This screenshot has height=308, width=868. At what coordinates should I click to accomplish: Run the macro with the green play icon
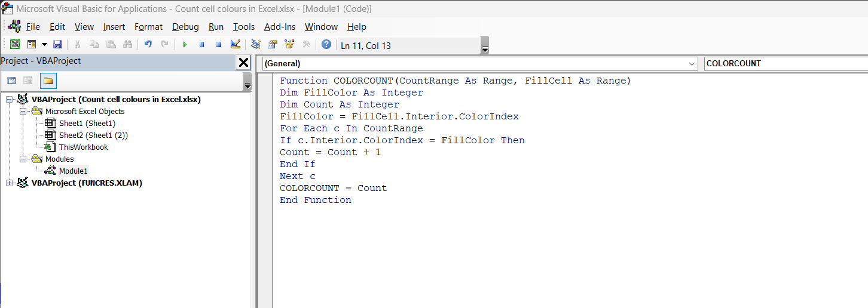185,45
